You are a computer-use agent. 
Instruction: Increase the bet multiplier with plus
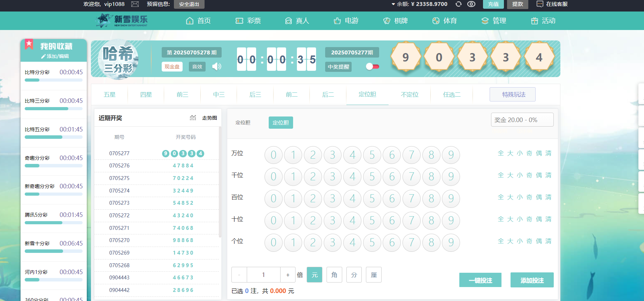[x=288, y=275]
